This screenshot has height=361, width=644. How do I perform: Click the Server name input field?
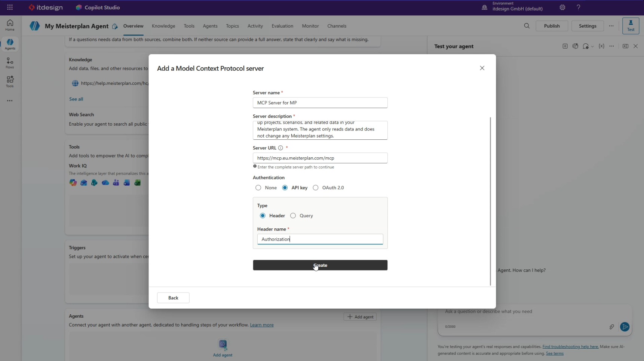pyautogui.click(x=320, y=103)
